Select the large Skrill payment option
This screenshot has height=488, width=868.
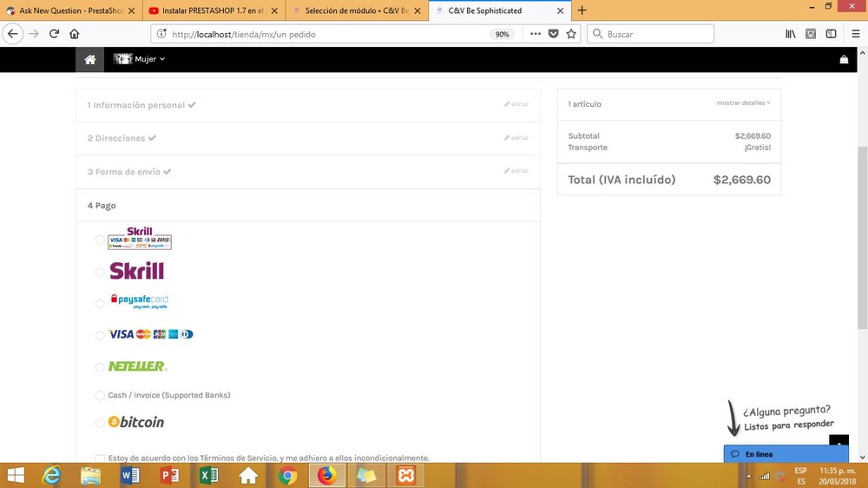tap(100, 272)
